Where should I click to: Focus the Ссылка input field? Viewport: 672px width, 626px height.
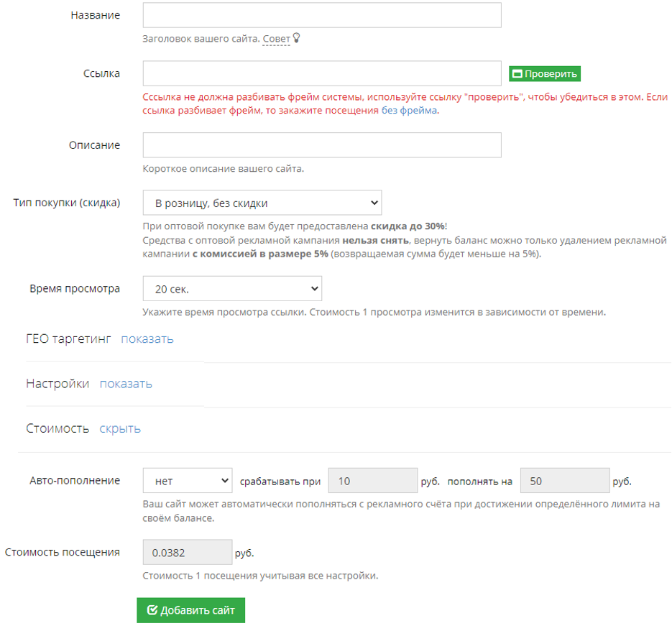point(322,73)
